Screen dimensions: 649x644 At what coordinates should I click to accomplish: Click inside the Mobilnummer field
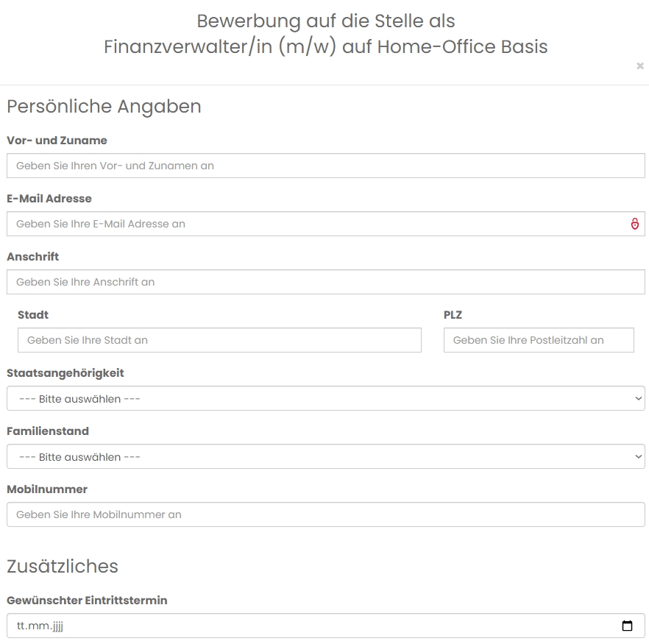click(x=326, y=514)
